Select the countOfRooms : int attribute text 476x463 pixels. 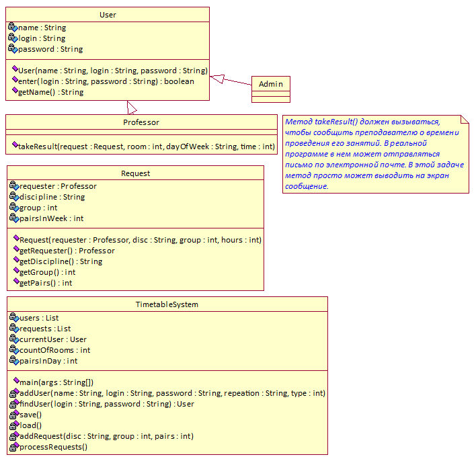55,350
